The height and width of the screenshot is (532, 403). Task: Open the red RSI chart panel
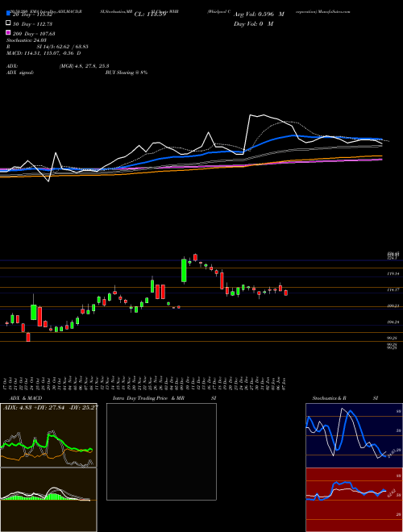(x=354, y=500)
